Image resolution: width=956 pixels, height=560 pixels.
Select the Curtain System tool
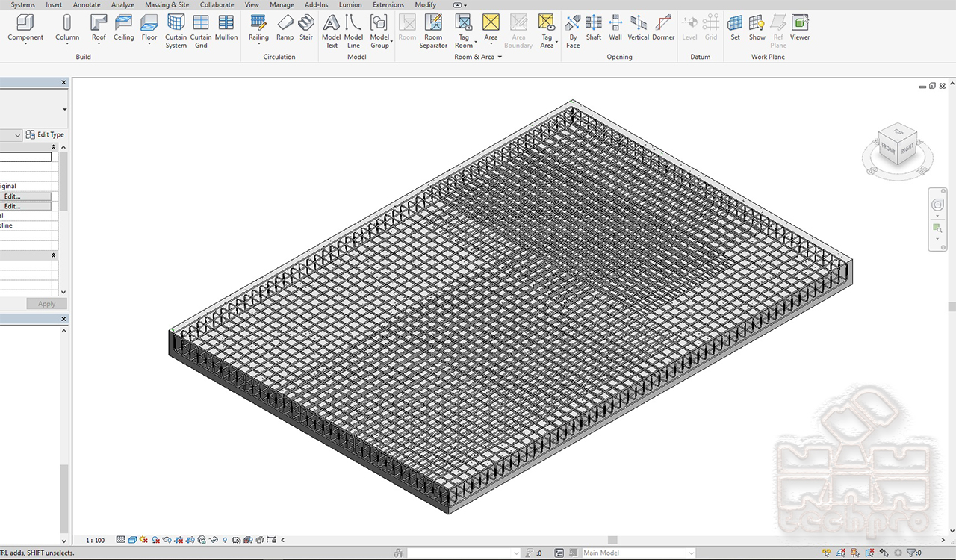[x=176, y=31]
